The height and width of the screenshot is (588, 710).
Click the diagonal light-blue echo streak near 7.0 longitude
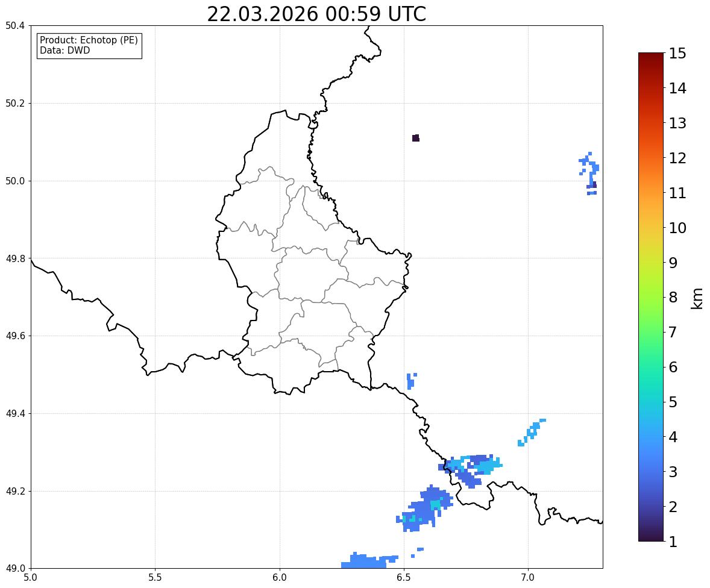pyautogui.click(x=532, y=433)
